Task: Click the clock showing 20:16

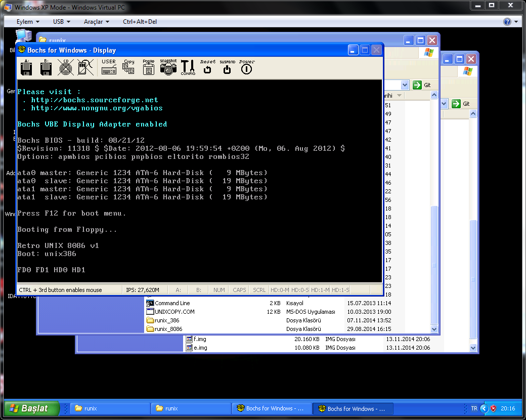Action: coord(508,408)
